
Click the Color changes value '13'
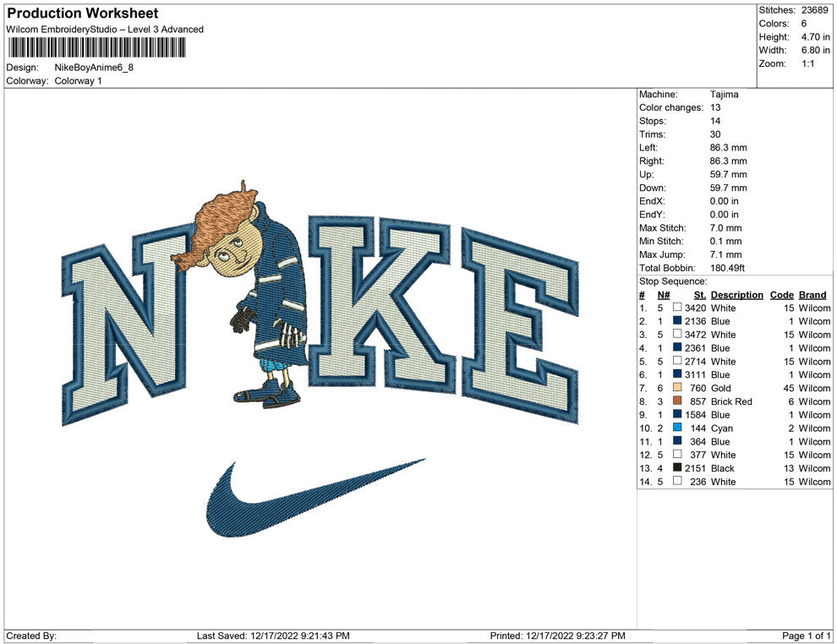coord(714,108)
